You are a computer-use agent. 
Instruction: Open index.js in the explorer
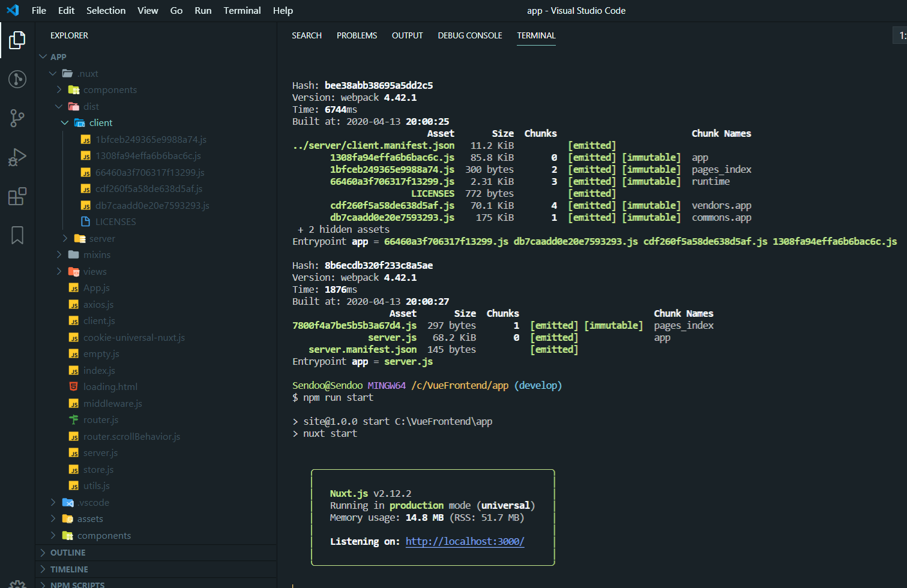tap(99, 370)
